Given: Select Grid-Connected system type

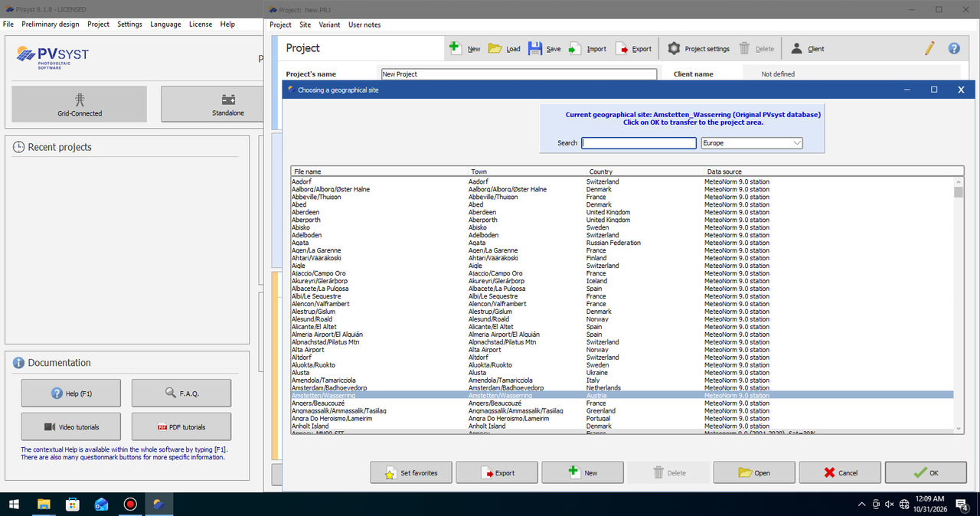Looking at the screenshot, I should click(80, 104).
